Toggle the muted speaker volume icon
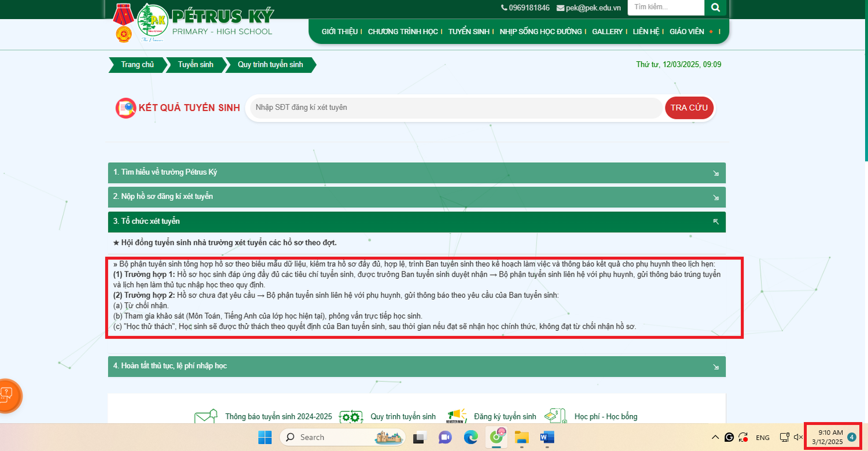 point(798,437)
